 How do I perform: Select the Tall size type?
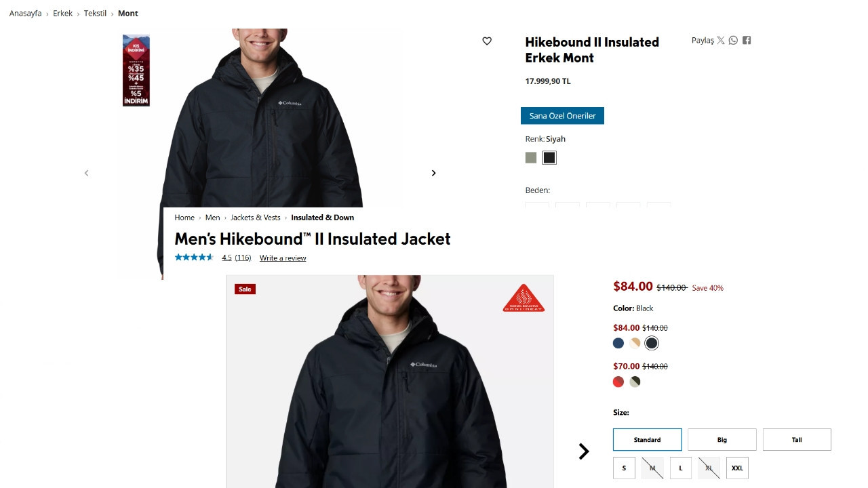[x=797, y=439]
